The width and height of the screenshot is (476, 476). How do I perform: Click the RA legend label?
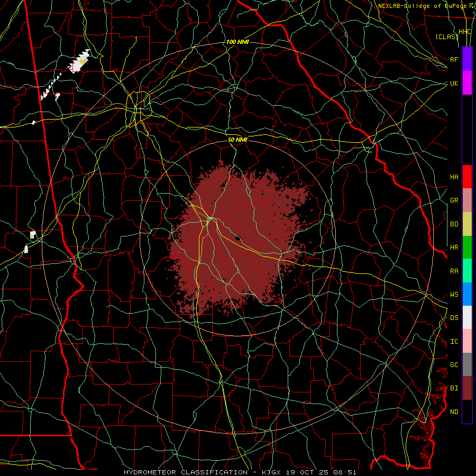pyautogui.click(x=454, y=271)
